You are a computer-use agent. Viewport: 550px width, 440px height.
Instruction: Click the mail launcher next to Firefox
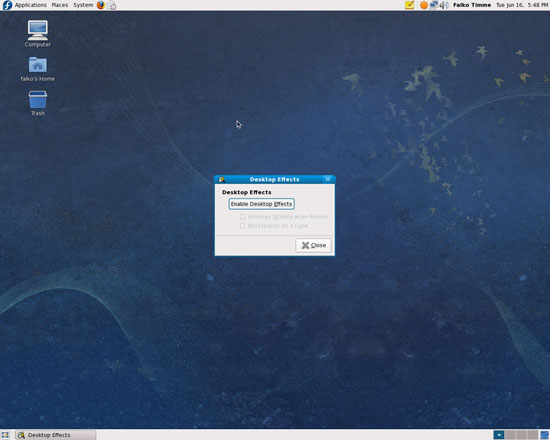click(x=112, y=5)
